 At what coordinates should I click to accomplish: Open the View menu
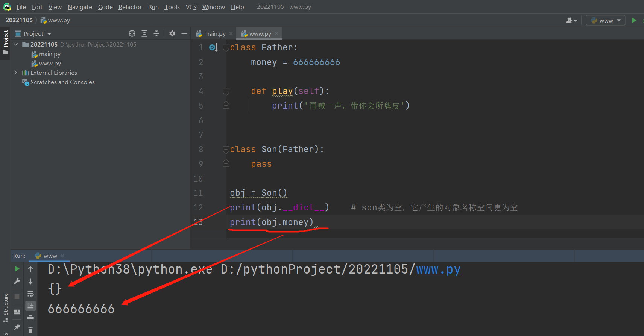(55, 7)
